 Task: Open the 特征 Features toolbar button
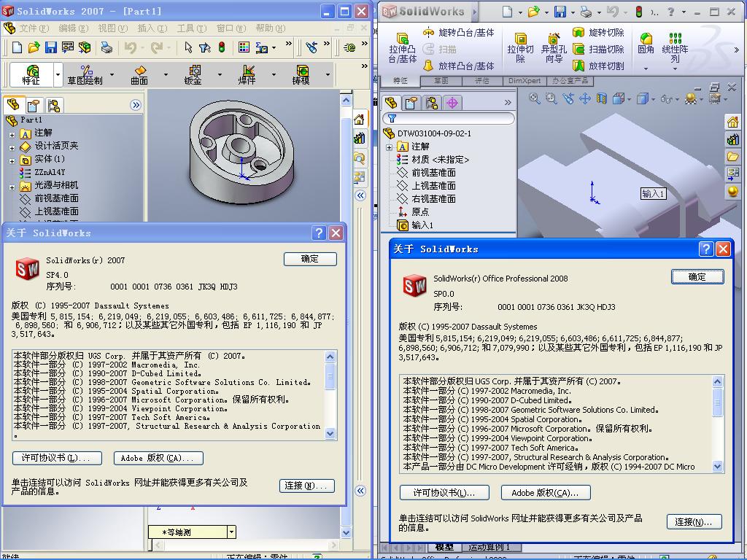[31, 75]
